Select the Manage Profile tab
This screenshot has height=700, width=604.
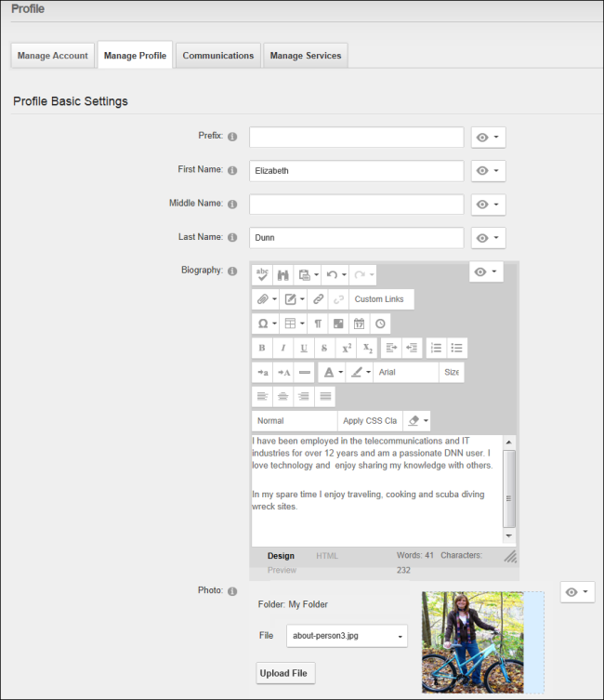(x=135, y=56)
